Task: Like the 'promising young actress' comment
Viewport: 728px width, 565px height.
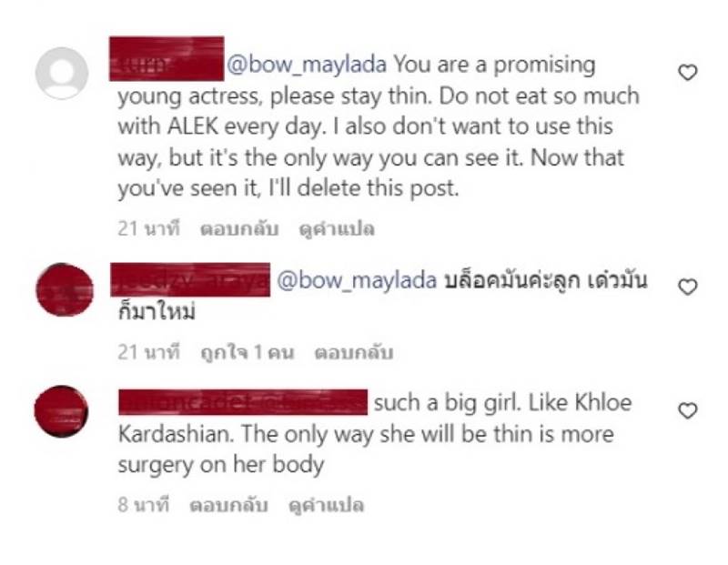Action: (688, 73)
